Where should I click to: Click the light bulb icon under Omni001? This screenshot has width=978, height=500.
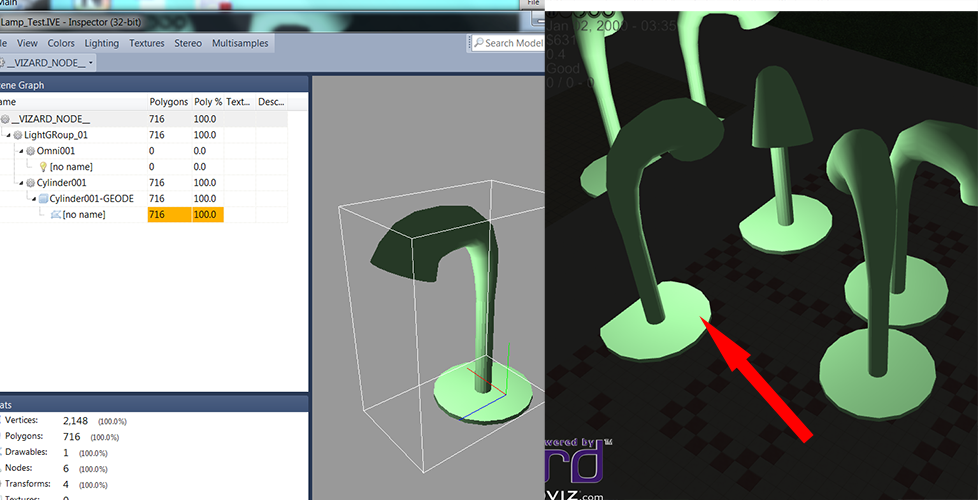(42, 167)
